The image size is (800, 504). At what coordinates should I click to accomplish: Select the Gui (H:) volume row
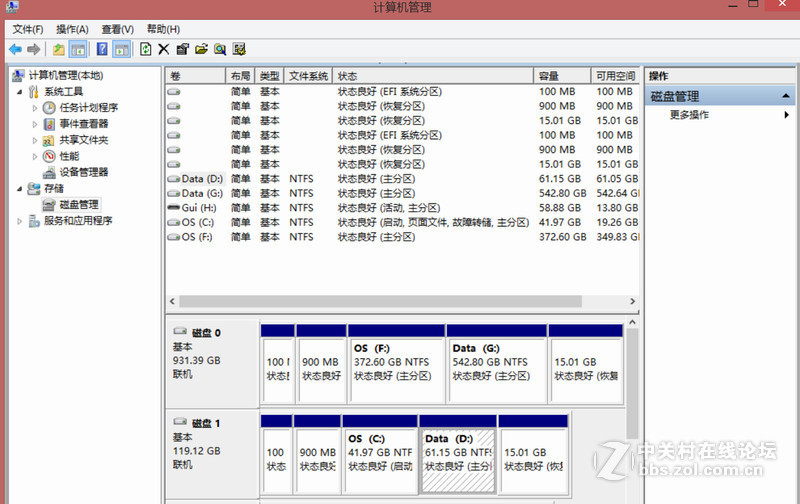(403, 208)
